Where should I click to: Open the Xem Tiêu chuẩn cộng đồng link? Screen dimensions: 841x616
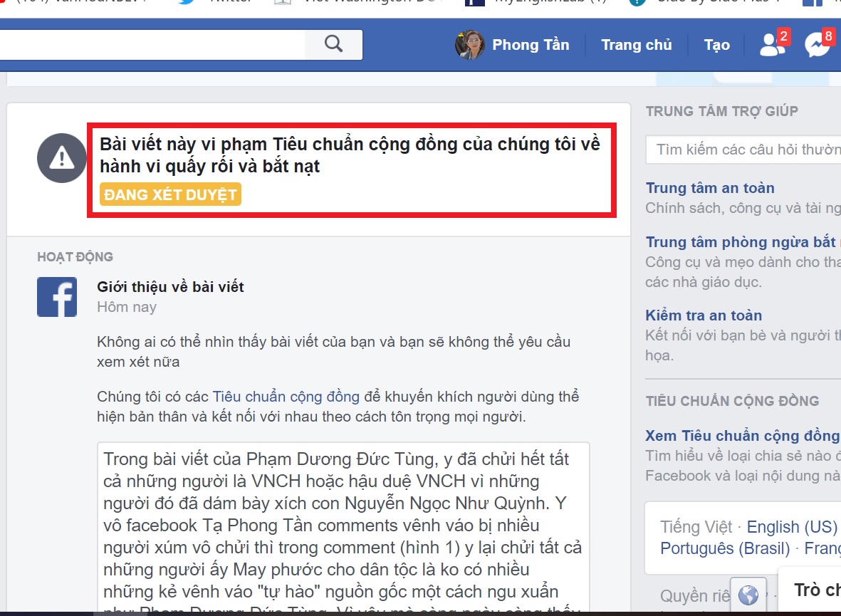click(743, 435)
